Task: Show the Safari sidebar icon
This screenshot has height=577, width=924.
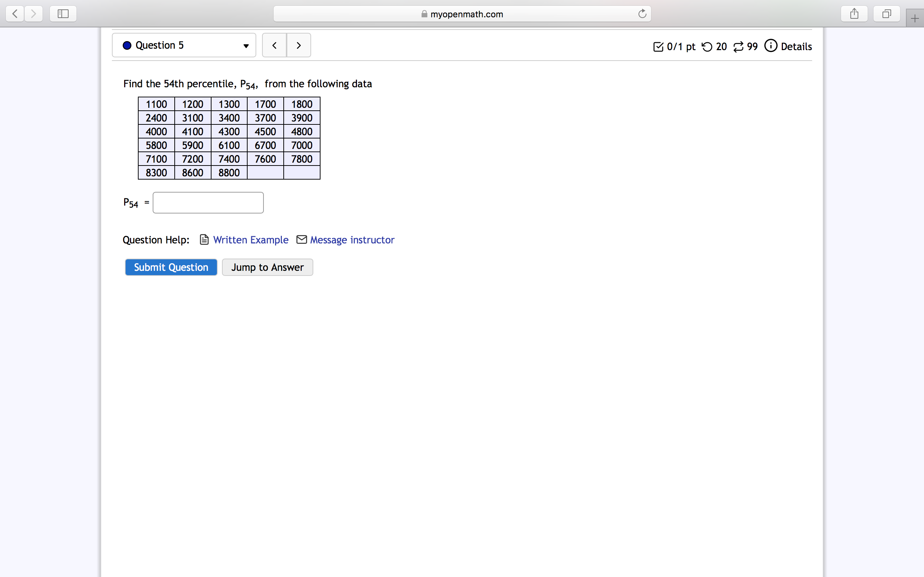Action: click(x=62, y=14)
